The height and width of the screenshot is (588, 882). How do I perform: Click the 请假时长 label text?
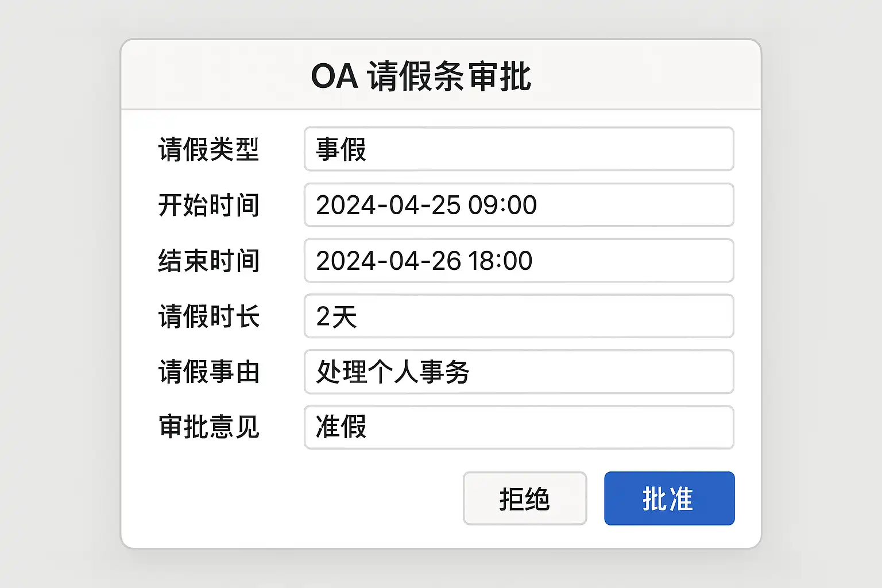209,316
